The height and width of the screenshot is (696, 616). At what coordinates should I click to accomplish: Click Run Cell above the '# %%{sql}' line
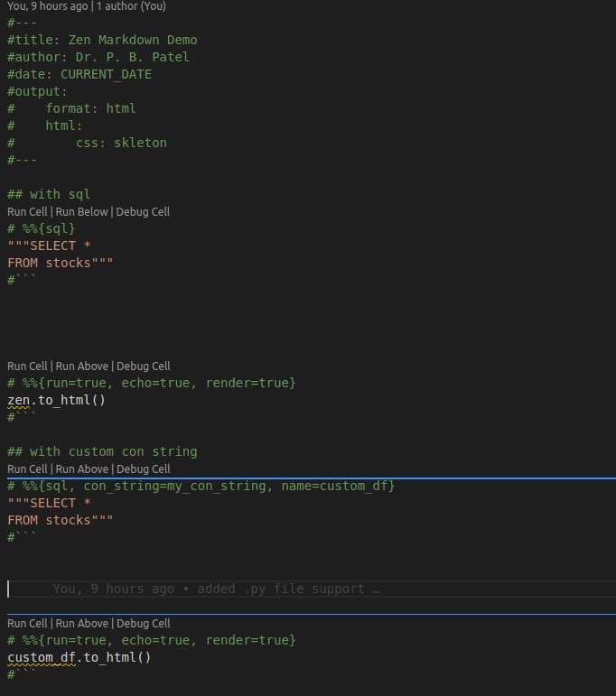pos(27,212)
